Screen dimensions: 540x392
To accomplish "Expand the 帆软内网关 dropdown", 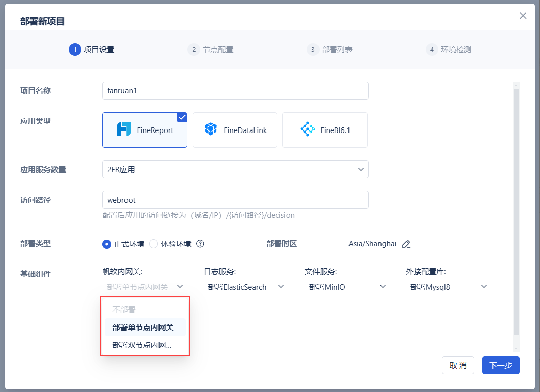I will 145,287.
